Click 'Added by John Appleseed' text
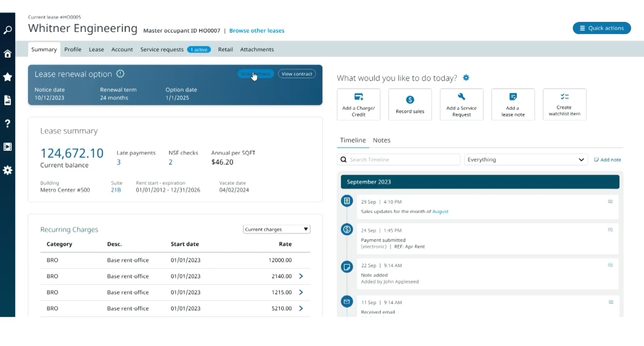 coord(390,282)
